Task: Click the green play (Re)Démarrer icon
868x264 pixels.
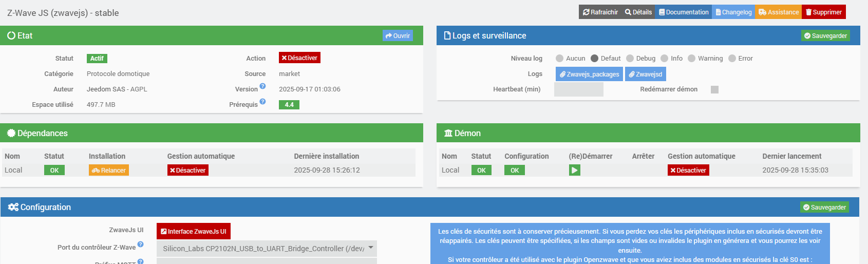Action: click(x=575, y=170)
